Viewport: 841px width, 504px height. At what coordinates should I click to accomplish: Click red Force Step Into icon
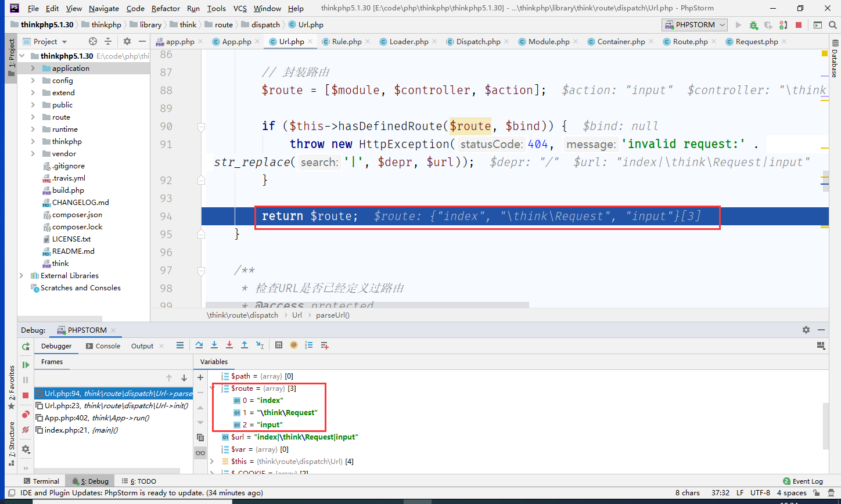tap(229, 345)
